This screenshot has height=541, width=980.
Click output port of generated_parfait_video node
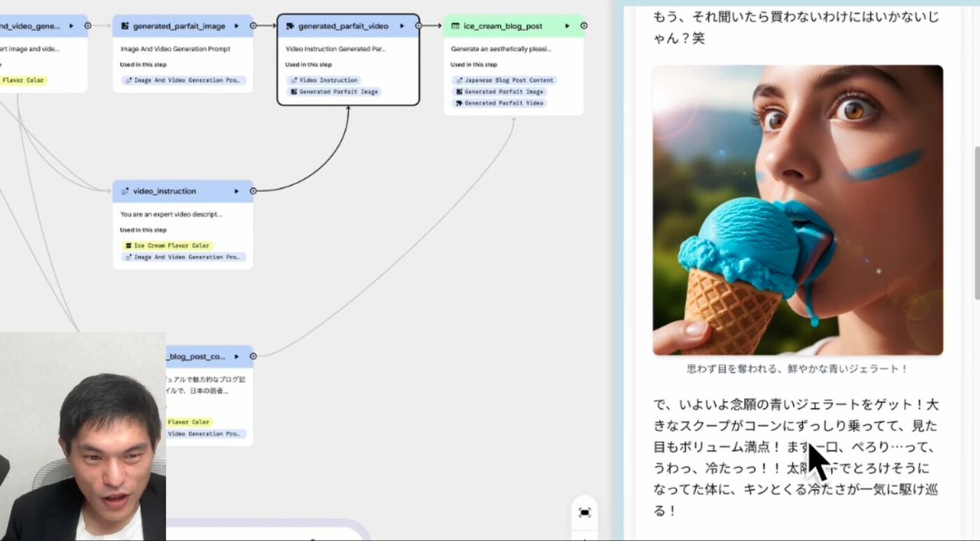coord(419,26)
